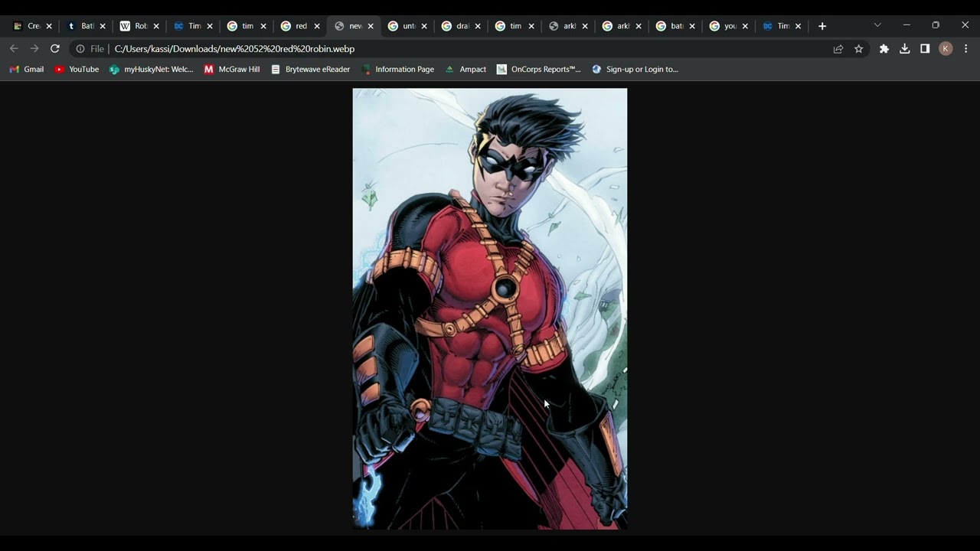Click the Red Robin comic image
The image size is (980, 551).
490,308
